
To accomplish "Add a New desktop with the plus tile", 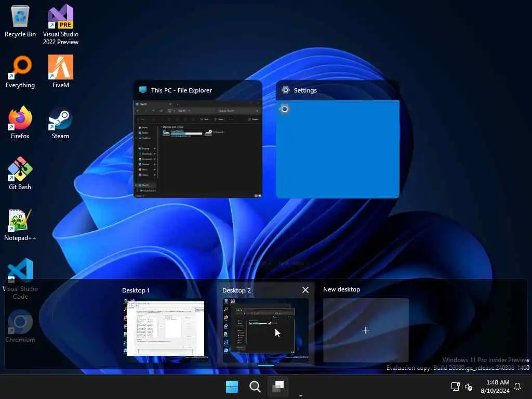I will (366, 330).
